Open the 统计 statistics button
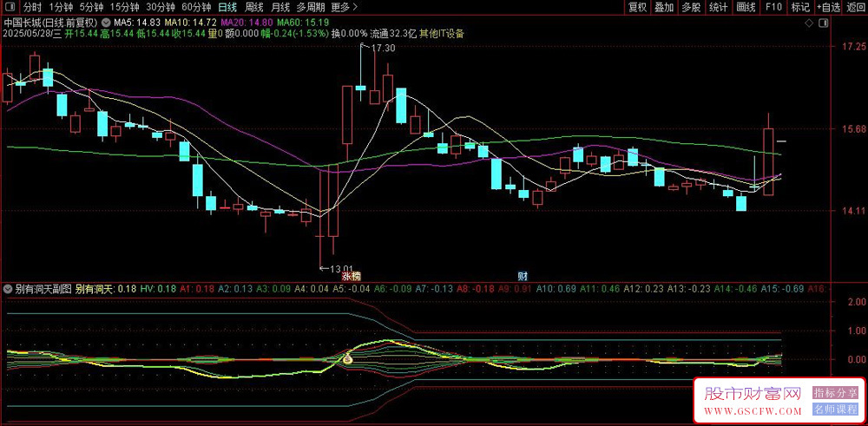The image size is (868, 426). tap(719, 7)
